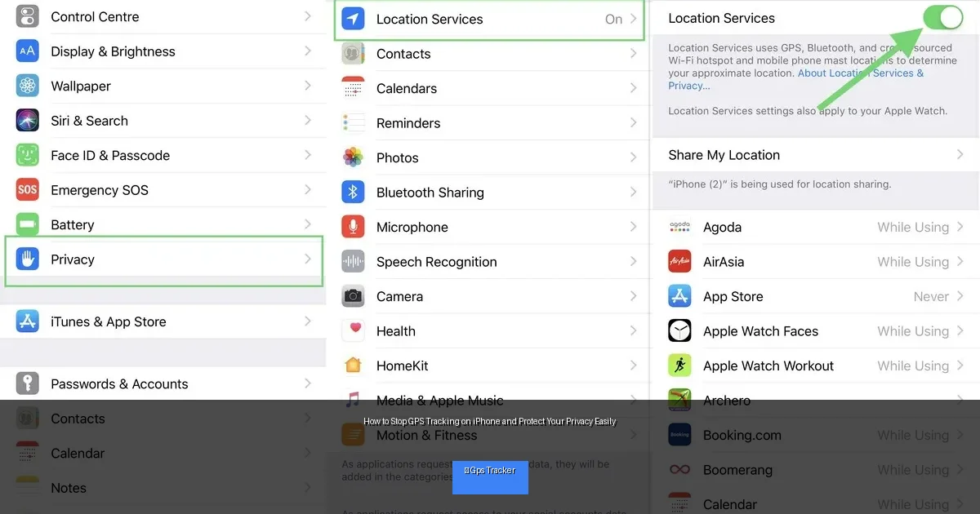The width and height of the screenshot is (980, 514).
Task: Select the Apple Watch Faces label
Action: (x=760, y=331)
